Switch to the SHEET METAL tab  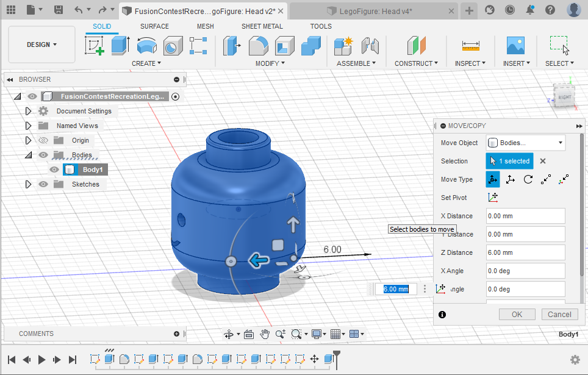(x=262, y=26)
